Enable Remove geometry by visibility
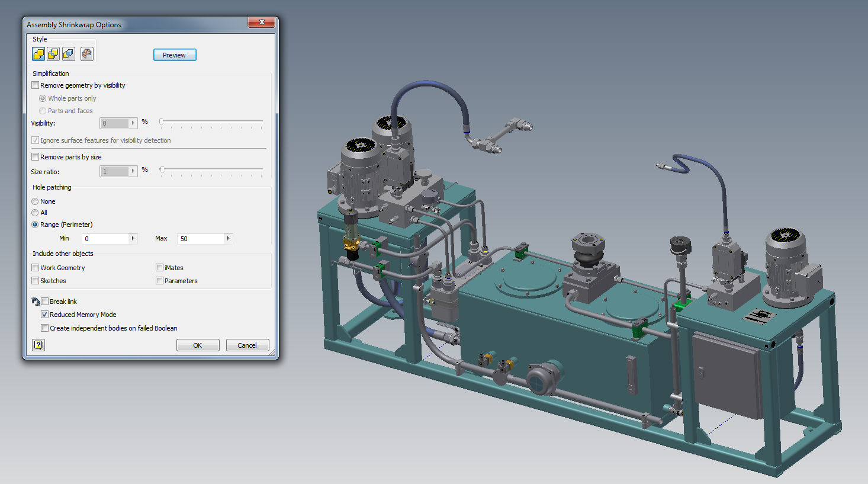 click(36, 85)
